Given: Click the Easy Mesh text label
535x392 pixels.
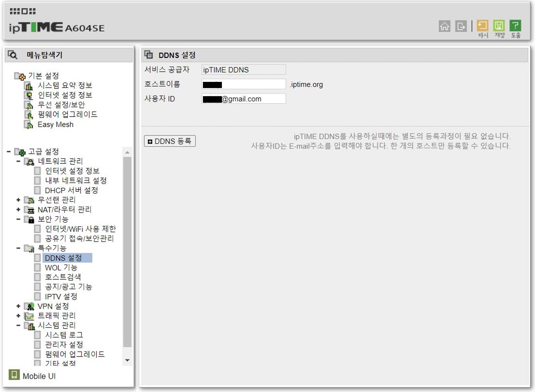Looking at the screenshot, I should point(56,125).
